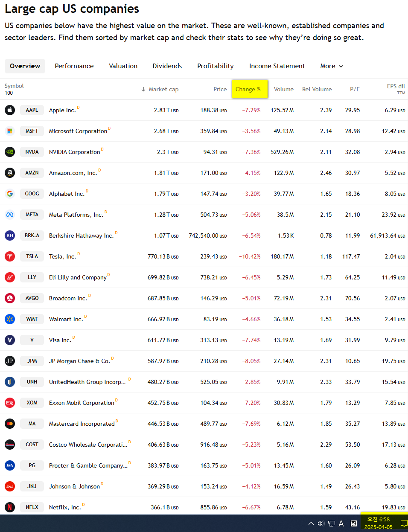Viewport: 408px width, 532px height.
Task: Switch to the Valuation tab
Action: [x=123, y=66]
